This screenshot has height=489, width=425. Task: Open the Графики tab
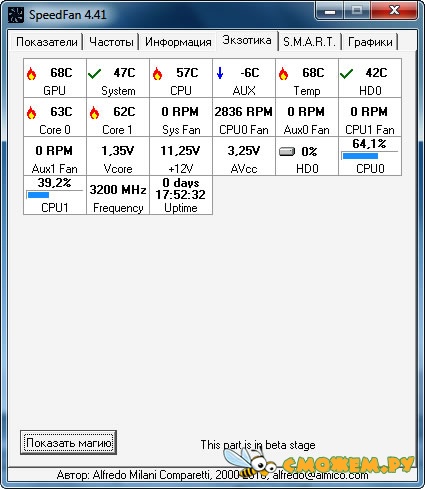[370, 42]
